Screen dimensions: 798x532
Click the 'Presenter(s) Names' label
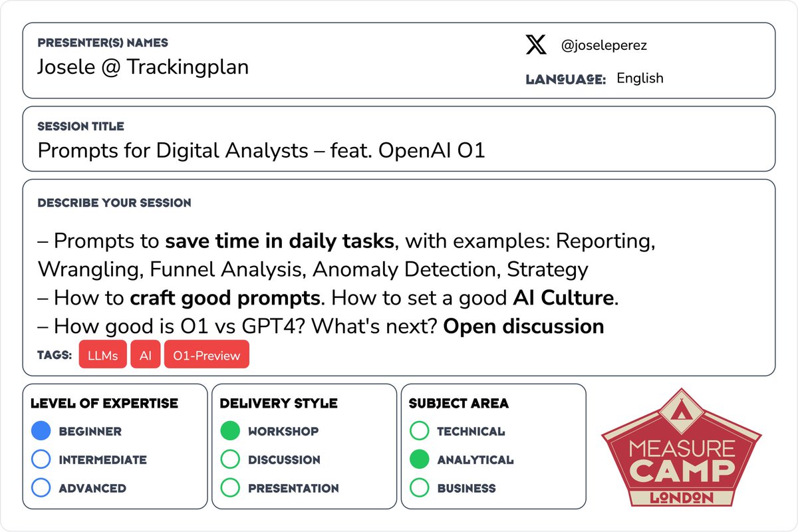(102, 43)
